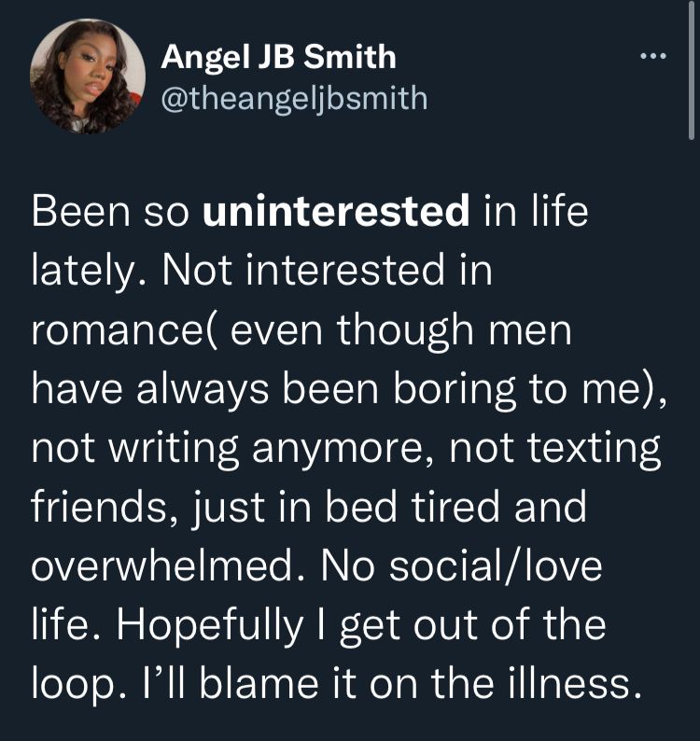Click the first word "Been" of the tweet

point(81,211)
